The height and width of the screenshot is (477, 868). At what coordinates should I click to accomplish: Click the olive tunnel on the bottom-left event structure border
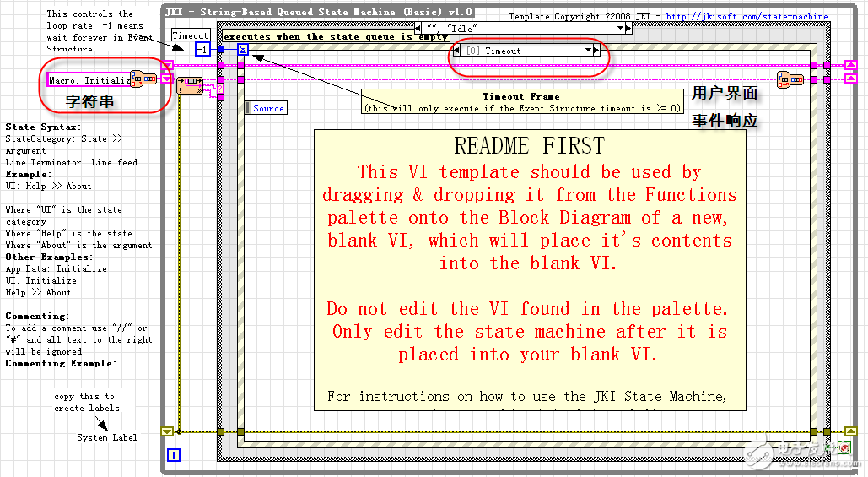[240, 431]
